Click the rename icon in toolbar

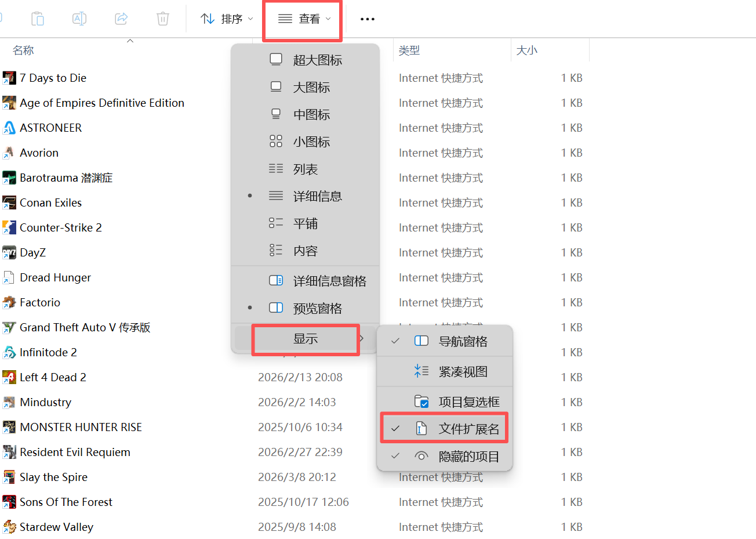(79, 19)
